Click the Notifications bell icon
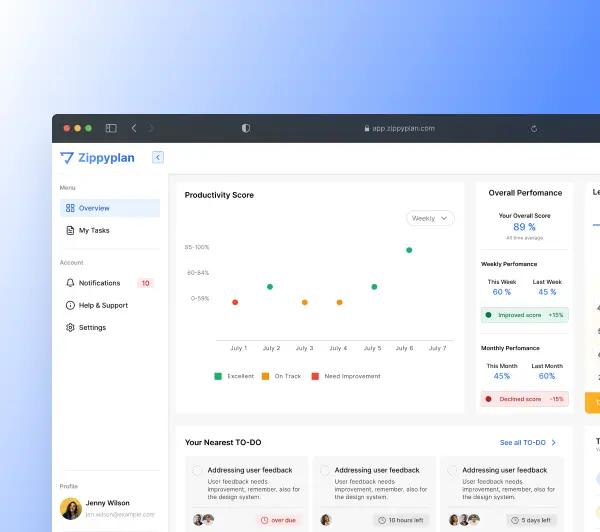 70,283
